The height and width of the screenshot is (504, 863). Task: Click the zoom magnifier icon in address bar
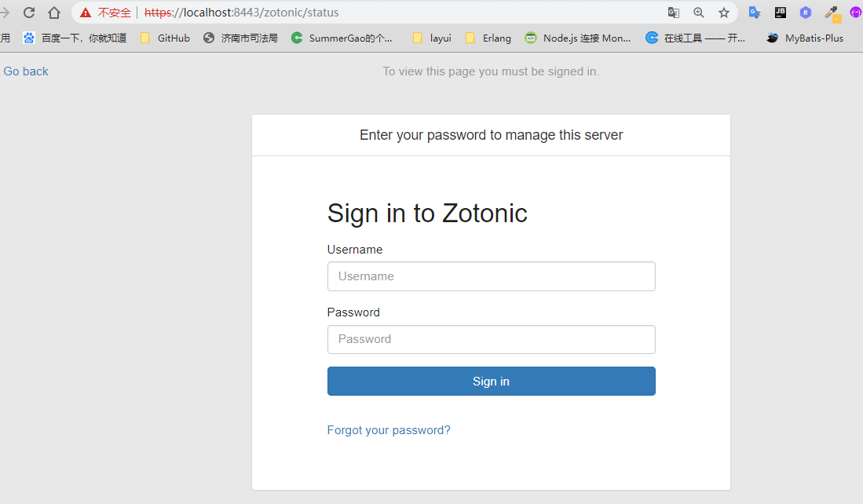point(699,13)
